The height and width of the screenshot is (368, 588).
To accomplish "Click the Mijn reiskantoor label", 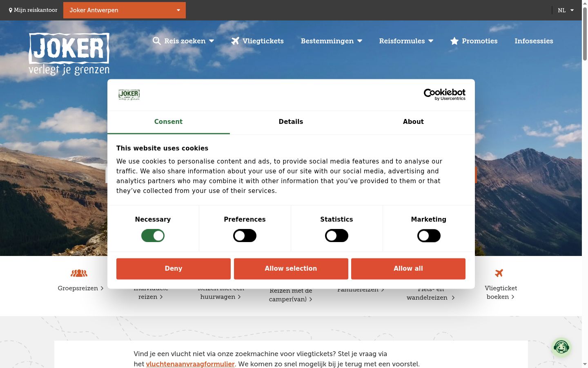I will pyautogui.click(x=36, y=10).
